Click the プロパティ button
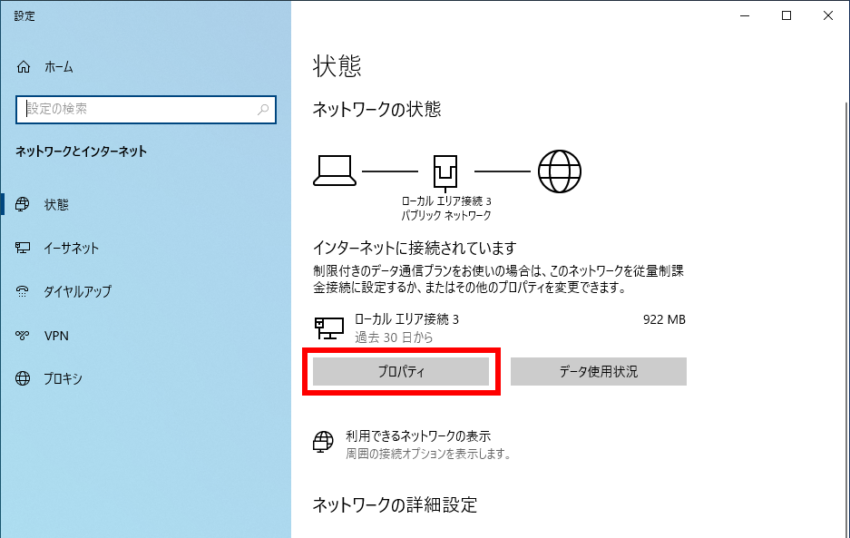Screen dimensions: 850x538 401,372
